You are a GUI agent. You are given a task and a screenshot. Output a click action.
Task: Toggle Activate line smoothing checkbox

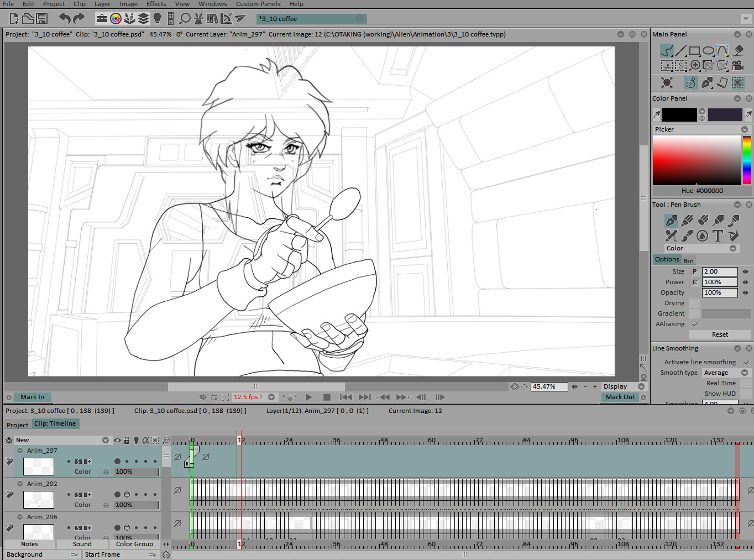click(746, 362)
